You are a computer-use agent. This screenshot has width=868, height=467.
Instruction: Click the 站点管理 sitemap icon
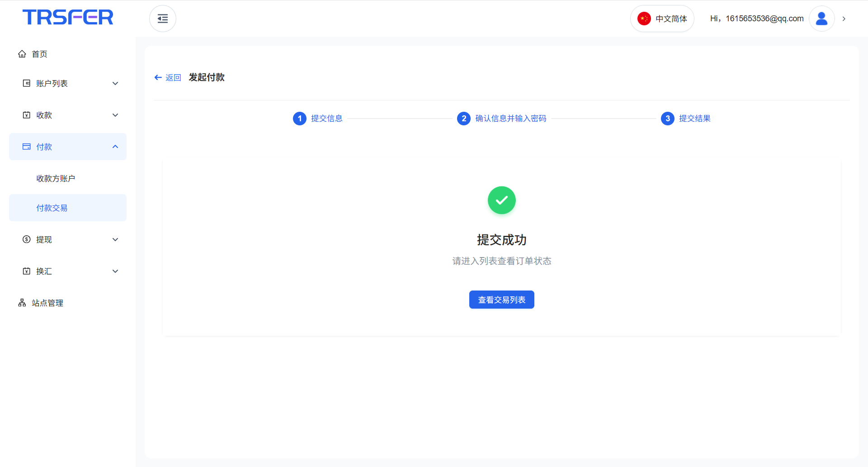(22, 303)
